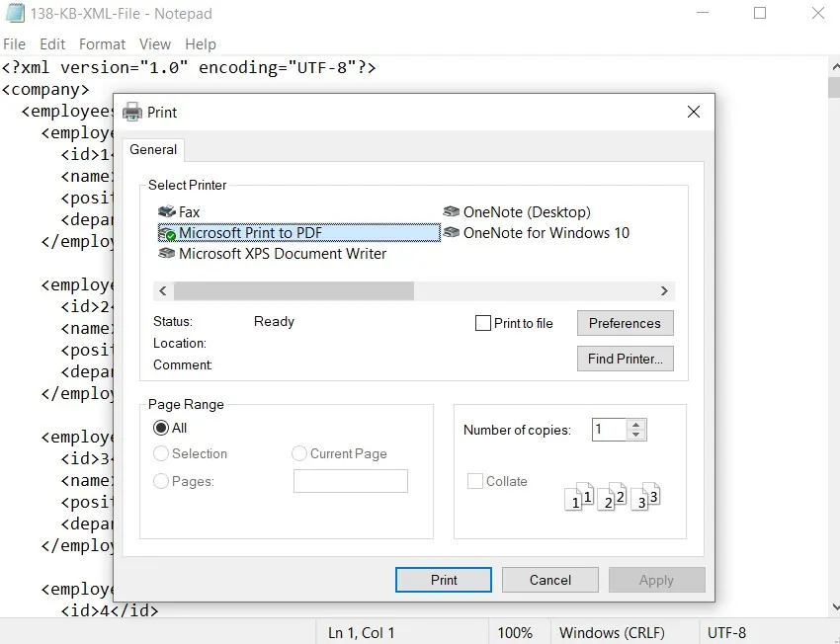
Task: Select the OneNote (Desktop) printer icon
Action: click(452, 211)
